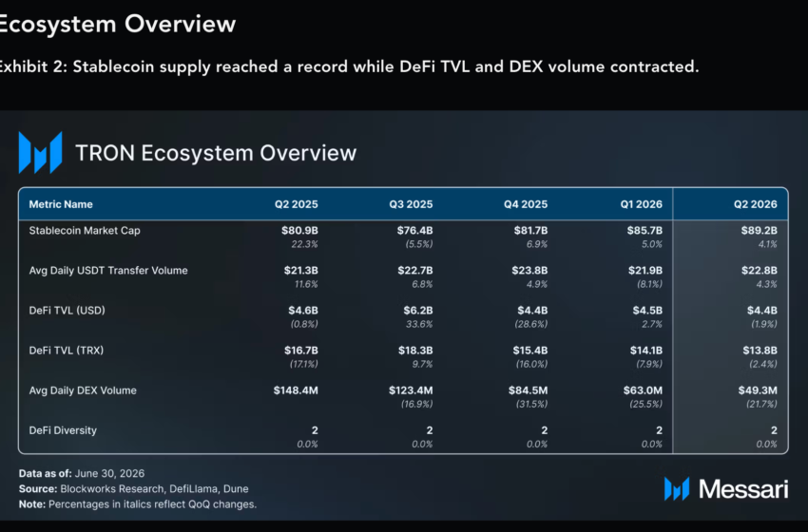Click the "(8.1%)" change figure
The height and width of the screenshot is (532, 808).
point(648,284)
